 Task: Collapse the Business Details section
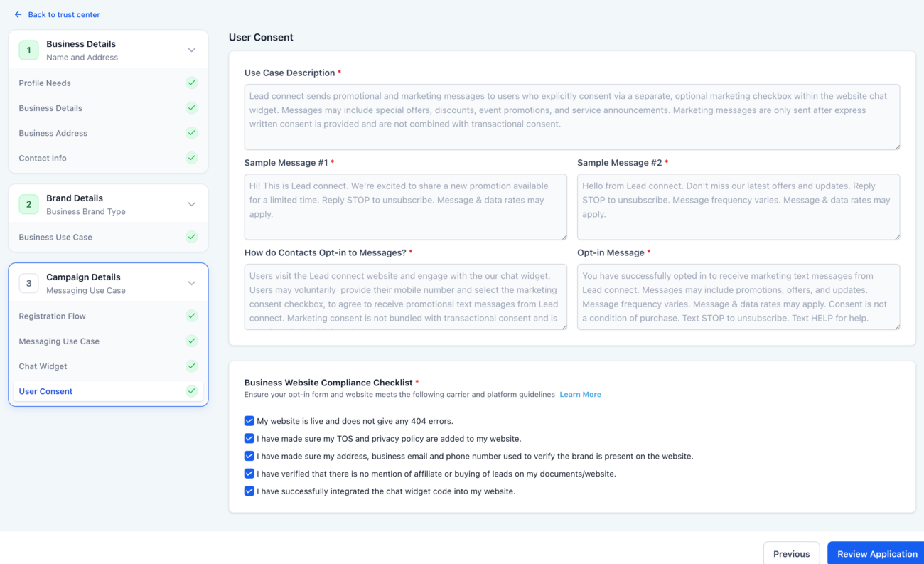pos(190,50)
